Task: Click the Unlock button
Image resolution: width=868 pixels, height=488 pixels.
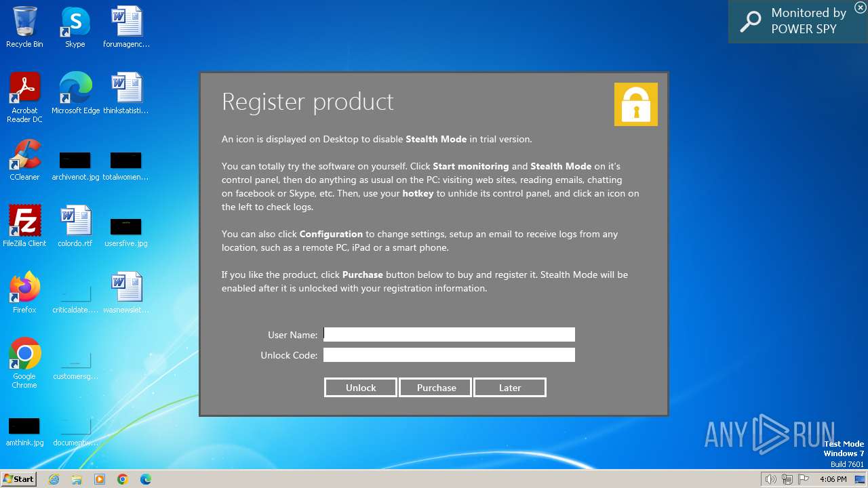Action: (x=361, y=388)
